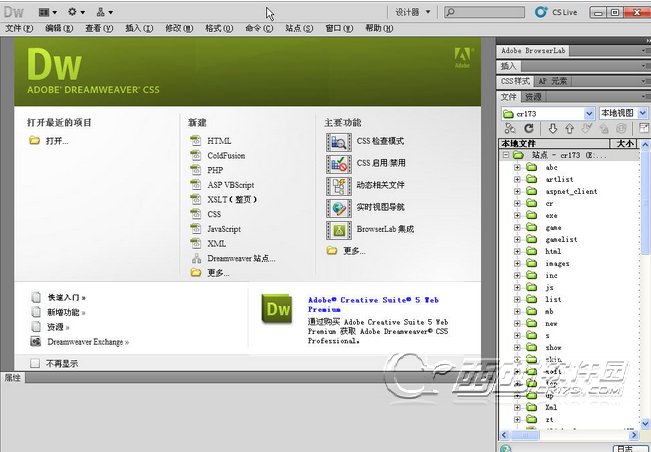
Task: Expand the aspnet_client folder
Action: [x=517, y=191]
